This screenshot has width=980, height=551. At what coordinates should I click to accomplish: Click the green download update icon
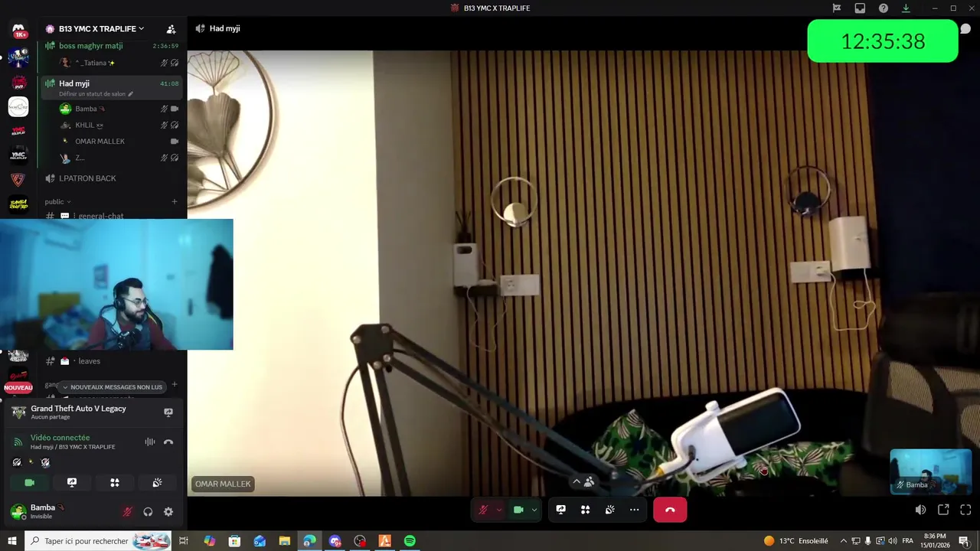tap(906, 8)
